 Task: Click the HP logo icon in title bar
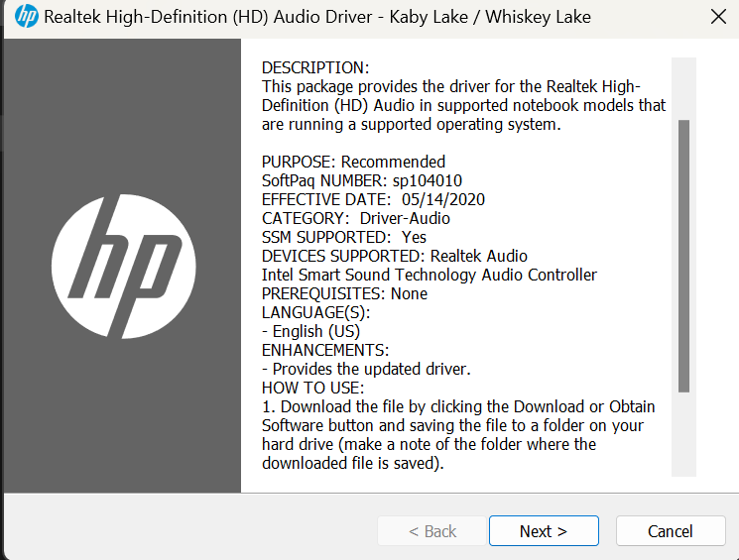(x=26, y=16)
